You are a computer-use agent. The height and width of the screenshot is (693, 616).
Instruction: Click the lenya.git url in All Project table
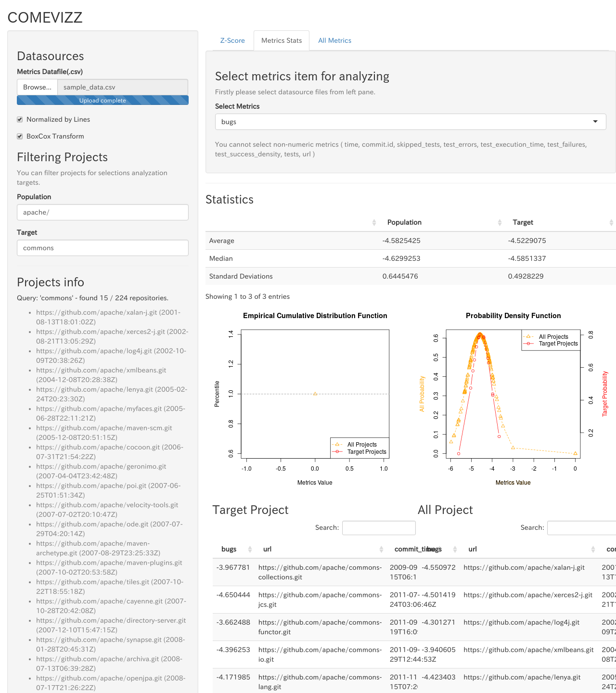[522, 677]
